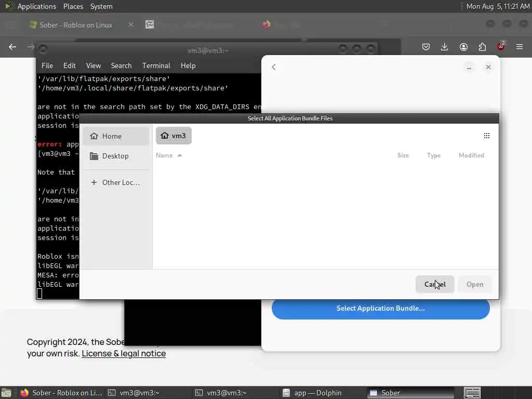
Task: Toggle grid view icon in file chooser
Action: click(x=486, y=136)
